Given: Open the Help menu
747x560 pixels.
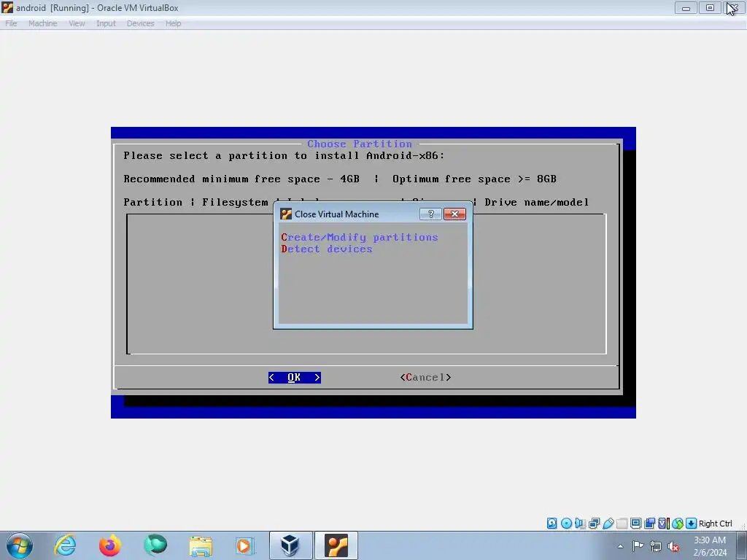Looking at the screenshot, I should 174,23.
